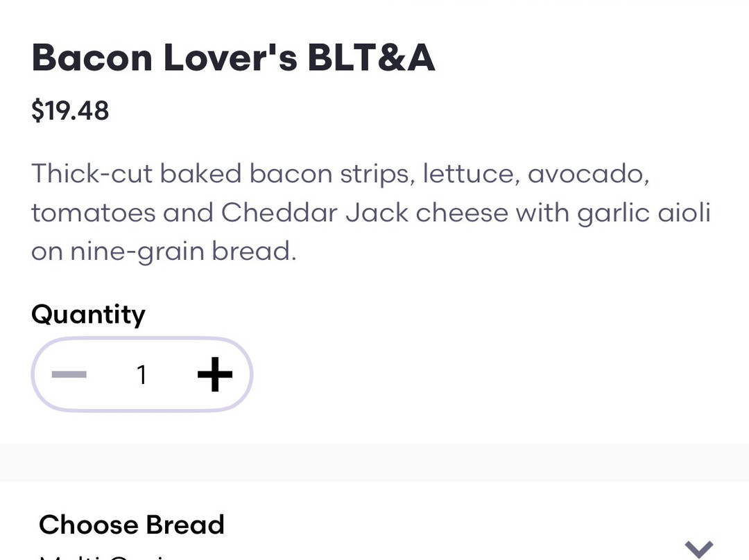Tap the Quantity label
The width and height of the screenshot is (749, 560).
click(x=88, y=314)
